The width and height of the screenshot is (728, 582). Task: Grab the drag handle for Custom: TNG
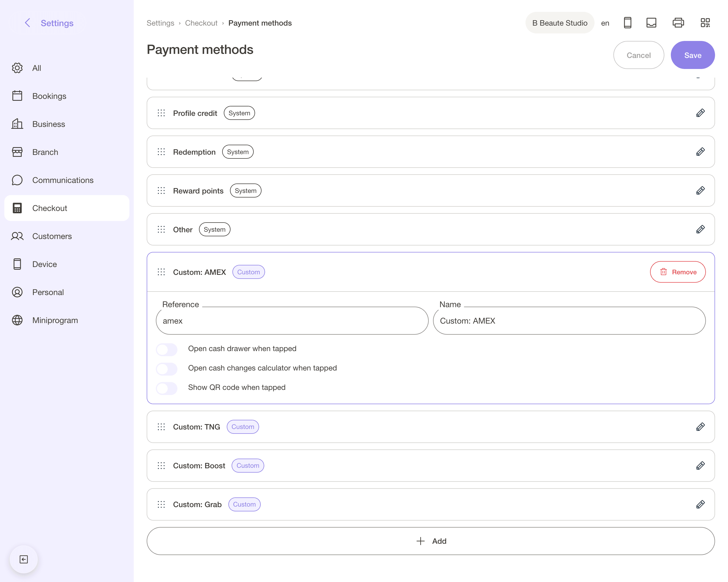coord(162,427)
